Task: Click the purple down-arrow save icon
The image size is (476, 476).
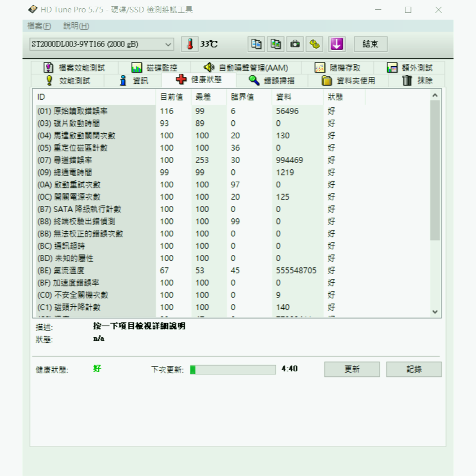Action: 337,44
